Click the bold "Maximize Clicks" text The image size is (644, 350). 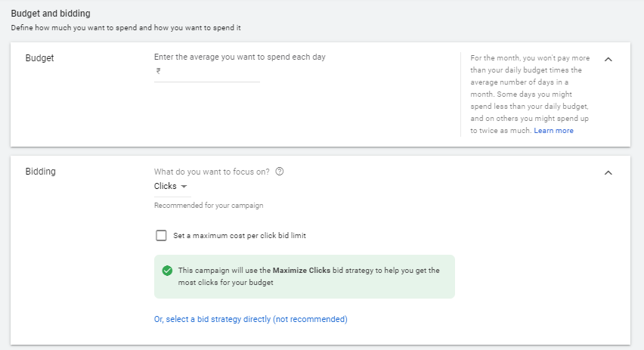coord(302,270)
